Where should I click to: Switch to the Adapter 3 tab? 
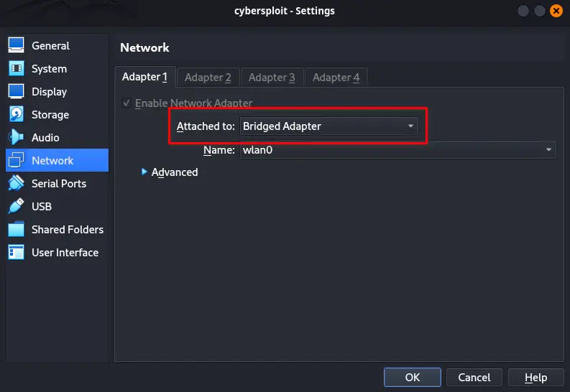pos(272,78)
